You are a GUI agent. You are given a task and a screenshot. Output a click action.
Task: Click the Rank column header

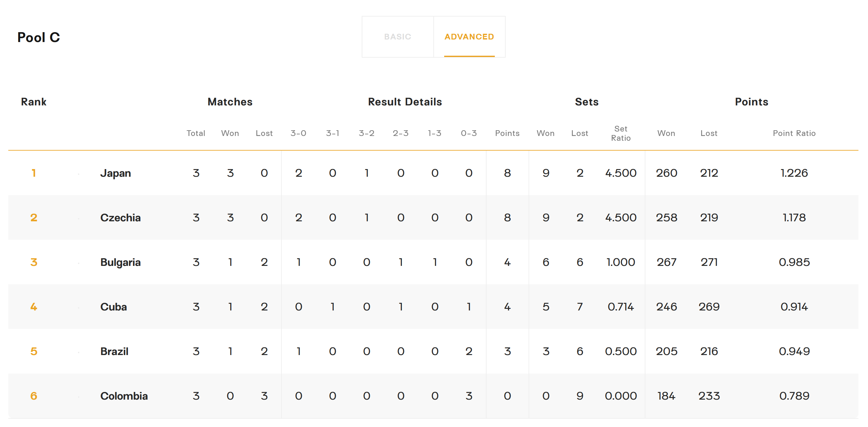coord(33,102)
